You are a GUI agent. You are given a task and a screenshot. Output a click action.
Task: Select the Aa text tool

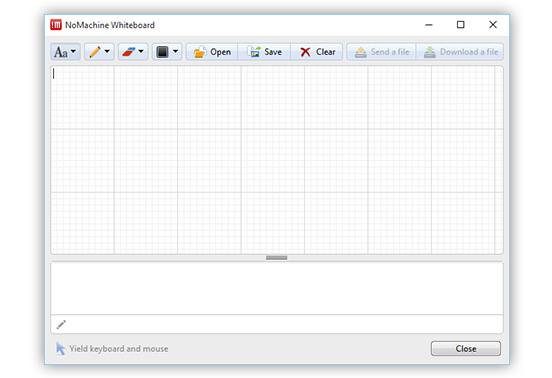pyautogui.click(x=61, y=52)
